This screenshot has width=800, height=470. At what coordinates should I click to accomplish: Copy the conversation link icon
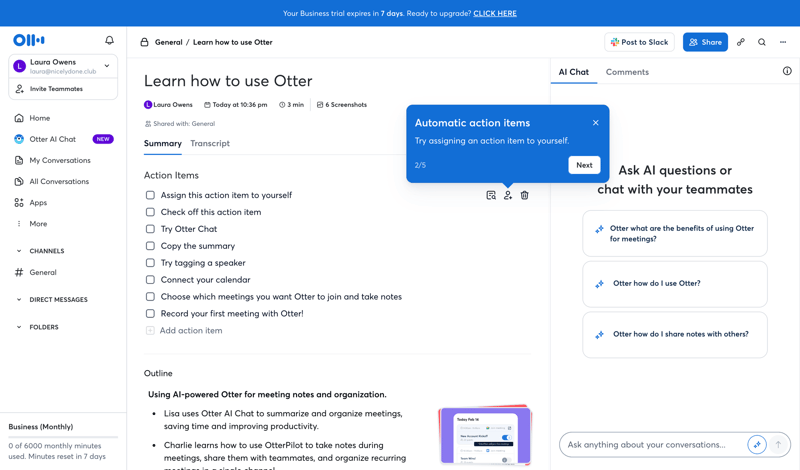[x=741, y=42]
